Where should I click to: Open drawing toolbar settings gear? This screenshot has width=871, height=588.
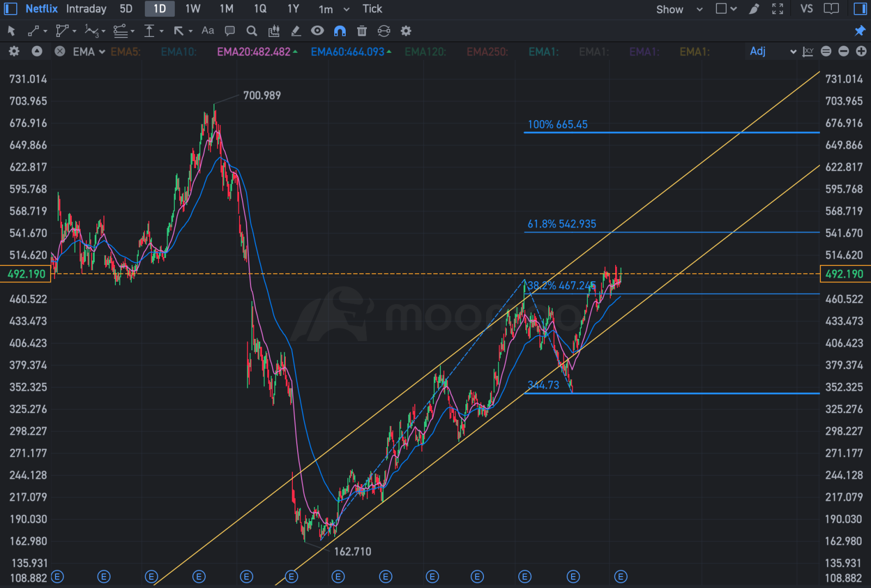click(x=406, y=31)
